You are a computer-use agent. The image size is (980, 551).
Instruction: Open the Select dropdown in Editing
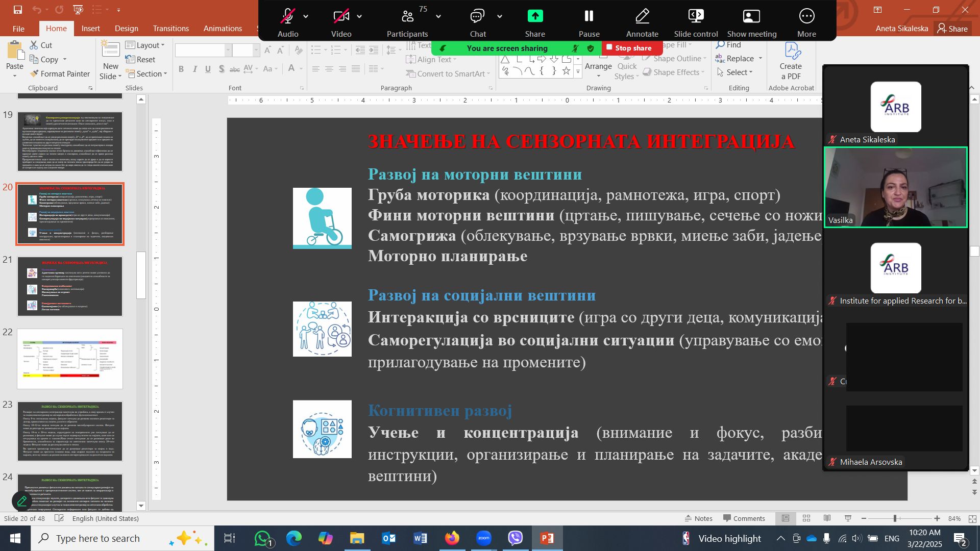(734, 72)
